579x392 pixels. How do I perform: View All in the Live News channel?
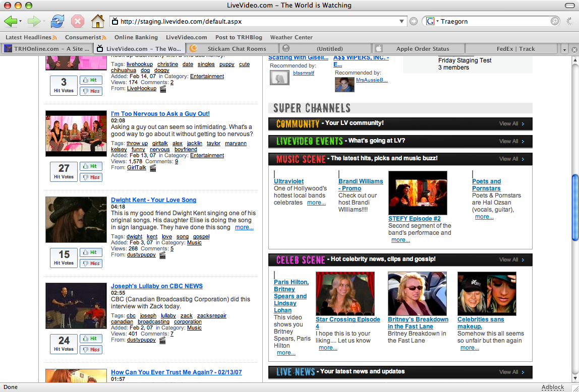coord(511,372)
